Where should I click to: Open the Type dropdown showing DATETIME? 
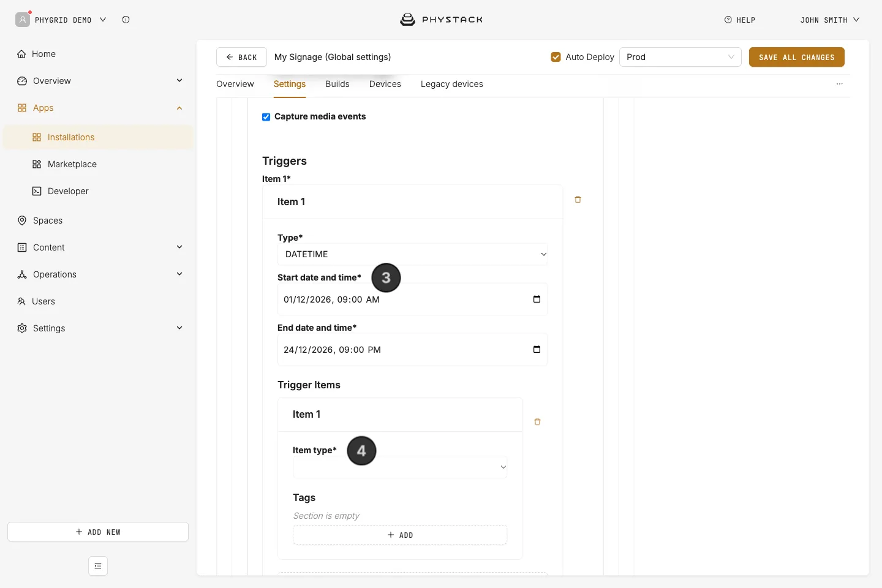[x=413, y=254]
